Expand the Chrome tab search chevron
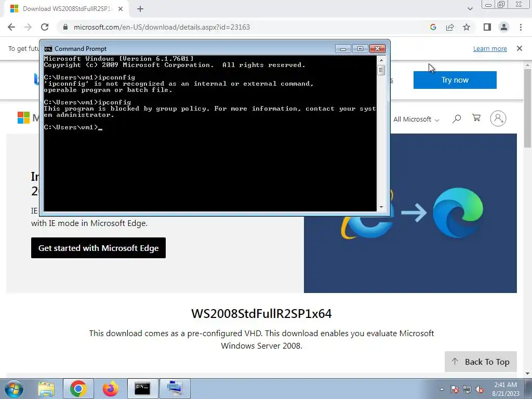This screenshot has width=532, height=399. point(470,9)
